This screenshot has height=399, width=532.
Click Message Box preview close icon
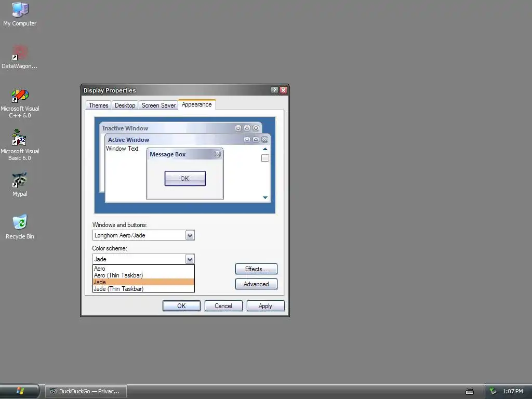218,154
